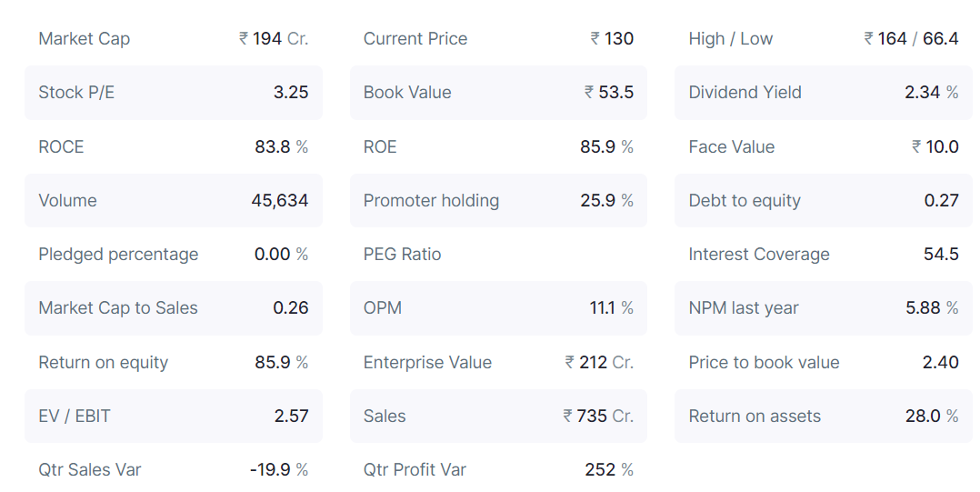Viewport: 980px width, 492px height.
Task: Click the Qtr Sales Var value -19.9 %
Action: 278,470
